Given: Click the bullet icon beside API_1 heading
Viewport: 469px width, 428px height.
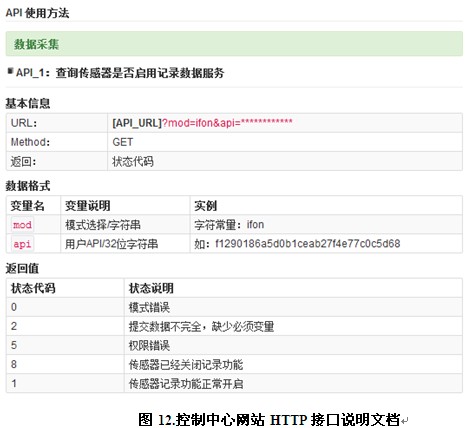Looking at the screenshot, I should [10, 71].
